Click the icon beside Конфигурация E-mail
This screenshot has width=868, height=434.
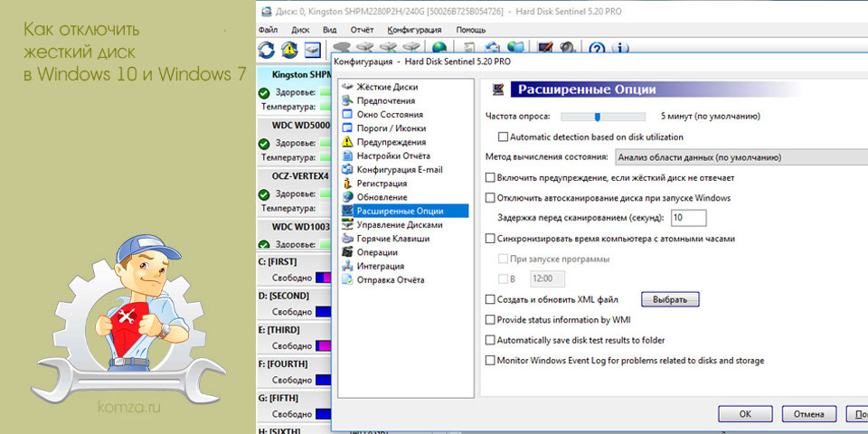pos(347,169)
